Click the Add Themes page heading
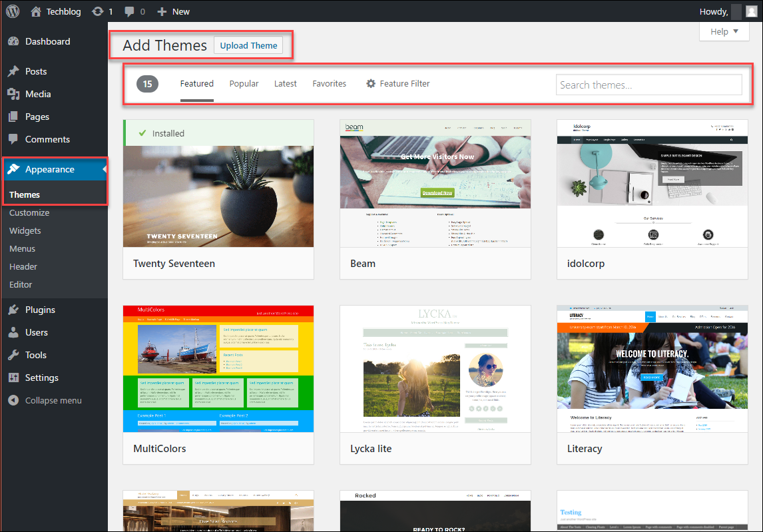The width and height of the screenshot is (763, 532). coord(165,45)
